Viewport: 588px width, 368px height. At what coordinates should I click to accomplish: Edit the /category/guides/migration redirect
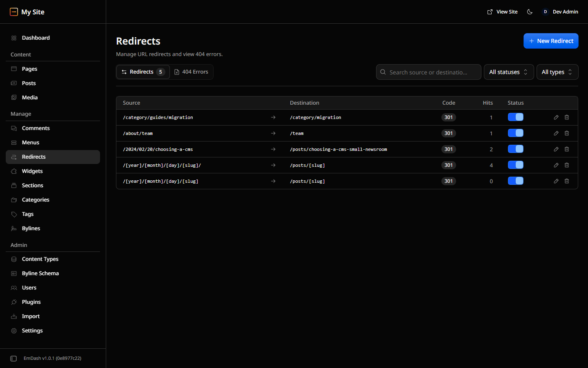pyautogui.click(x=556, y=117)
